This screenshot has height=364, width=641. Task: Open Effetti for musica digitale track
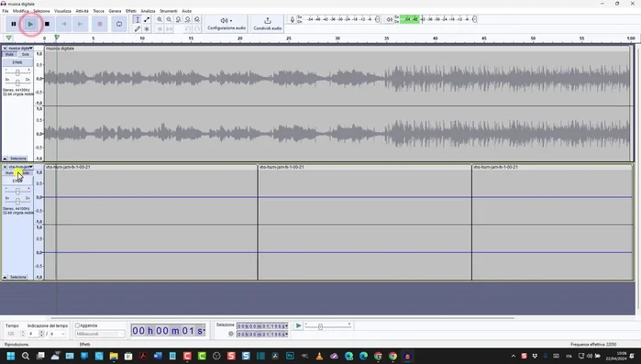click(x=17, y=62)
